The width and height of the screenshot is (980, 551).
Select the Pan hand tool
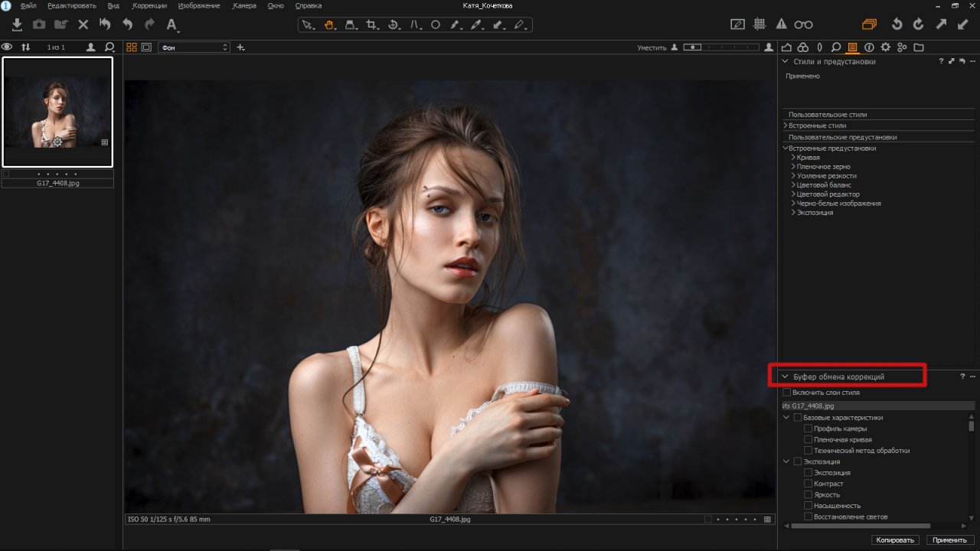pyautogui.click(x=329, y=24)
